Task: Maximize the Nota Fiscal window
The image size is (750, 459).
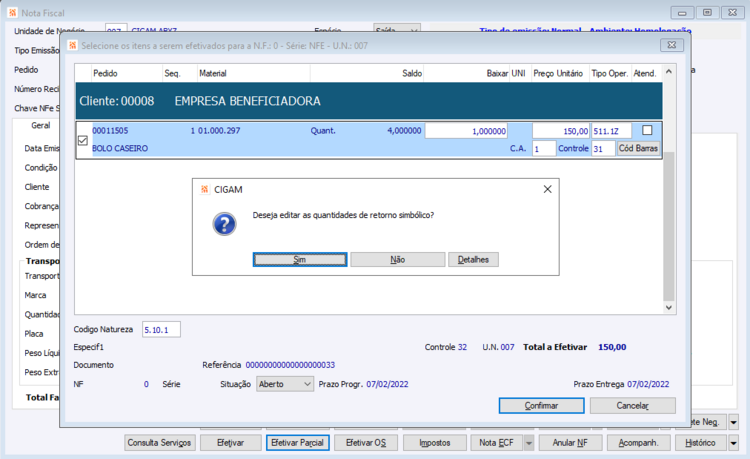Action: [x=707, y=13]
